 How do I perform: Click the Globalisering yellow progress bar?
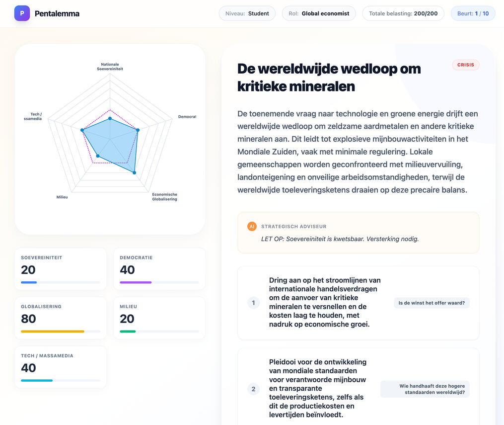pyautogui.click(x=53, y=331)
